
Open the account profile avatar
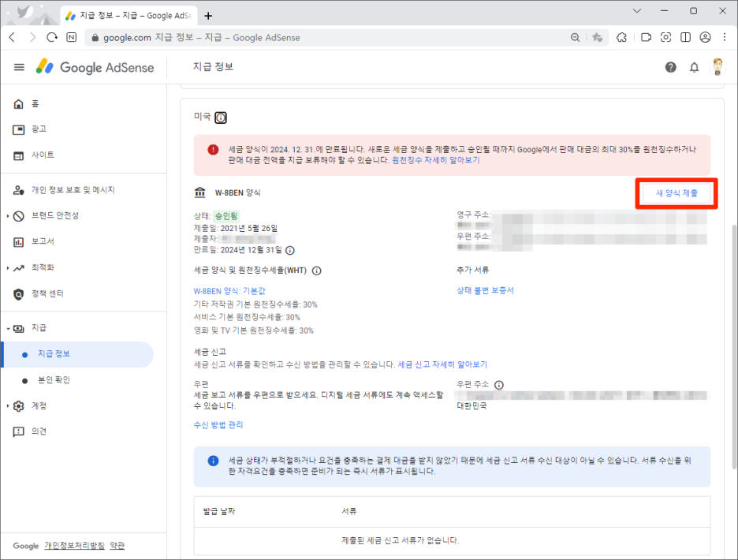point(717,67)
